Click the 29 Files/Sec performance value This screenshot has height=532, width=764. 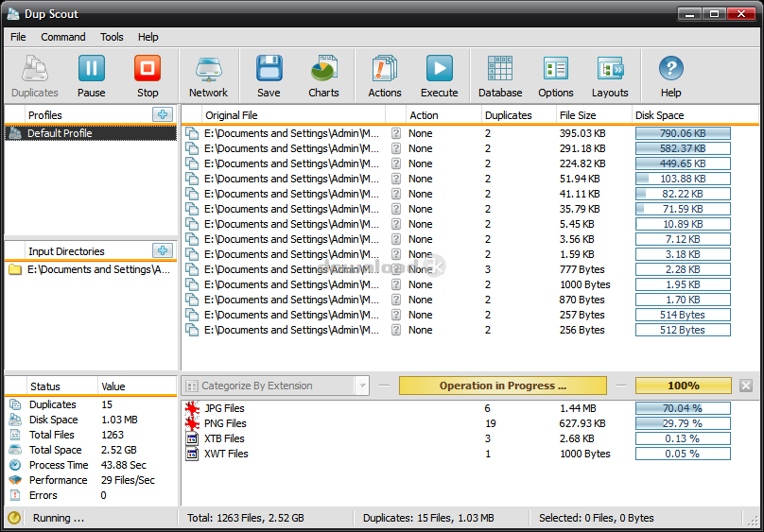(x=128, y=480)
